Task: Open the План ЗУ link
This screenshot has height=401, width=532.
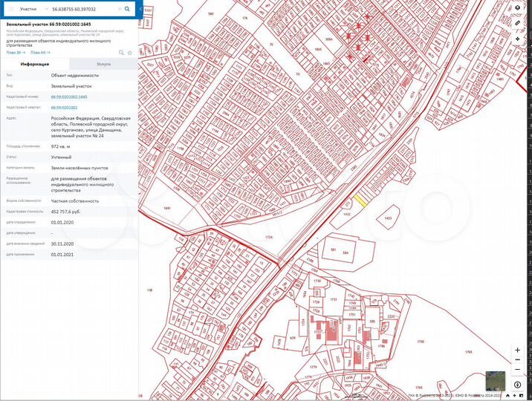Action: (16, 53)
